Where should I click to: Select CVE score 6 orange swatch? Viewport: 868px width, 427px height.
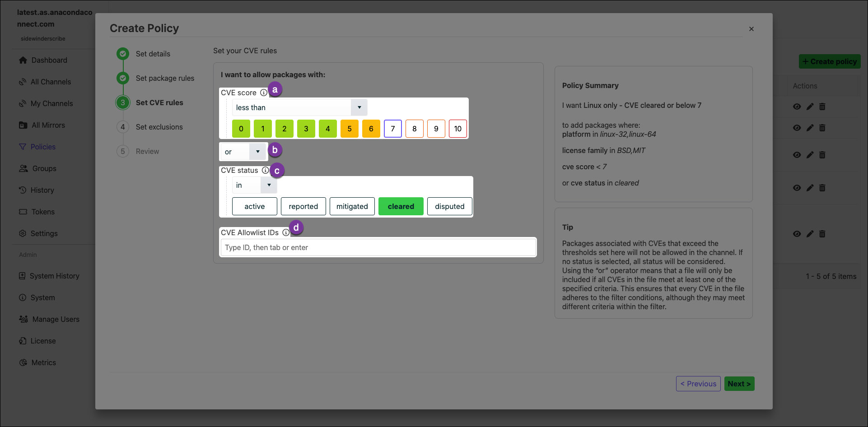[371, 129]
